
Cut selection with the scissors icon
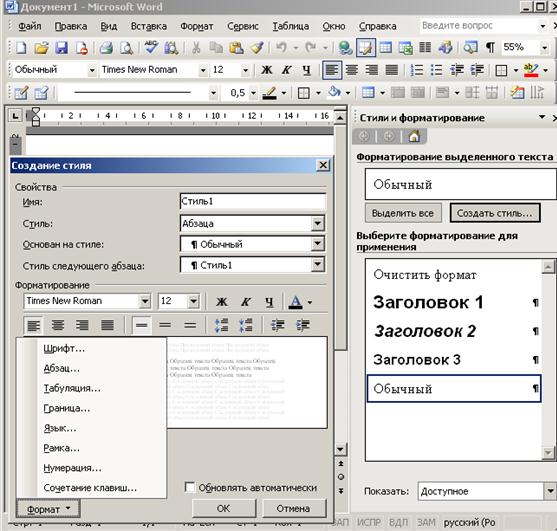point(196,48)
